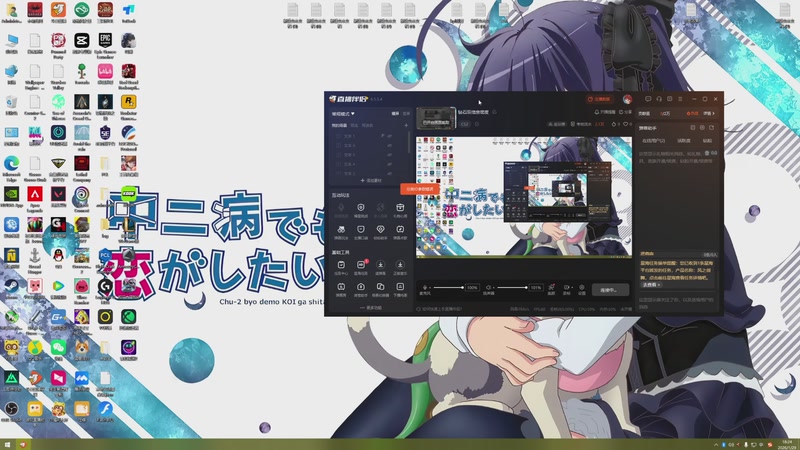Open the Apex Legends desktop icon
The image size is (800, 450).
pos(35,194)
